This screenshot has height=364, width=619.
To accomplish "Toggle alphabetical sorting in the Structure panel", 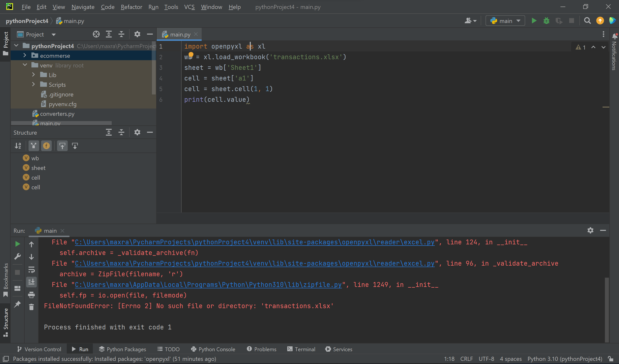I will click(18, 146).
